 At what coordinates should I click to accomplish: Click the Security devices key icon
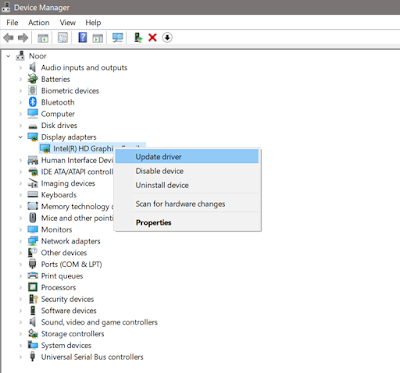point(33,299)
